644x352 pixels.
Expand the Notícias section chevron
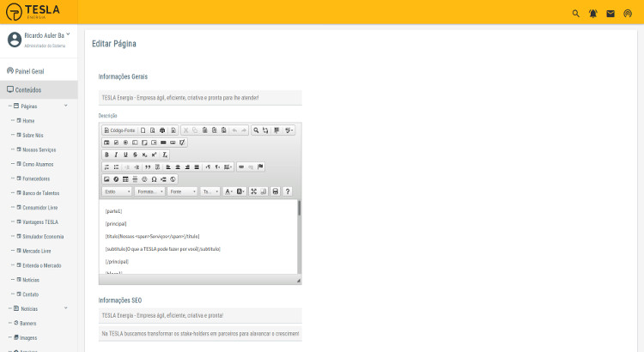click(x=66, y=308)
